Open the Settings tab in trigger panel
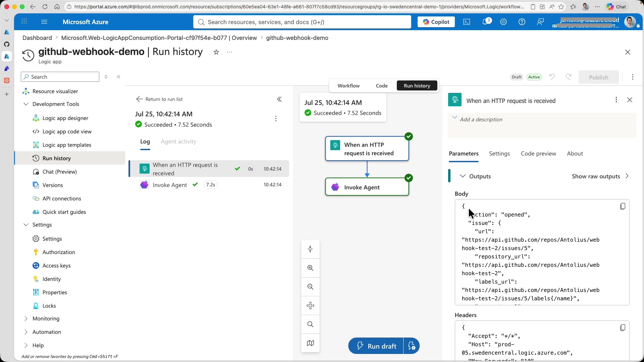This screenshot has width=644, height=362. click(x=499, y=154)
